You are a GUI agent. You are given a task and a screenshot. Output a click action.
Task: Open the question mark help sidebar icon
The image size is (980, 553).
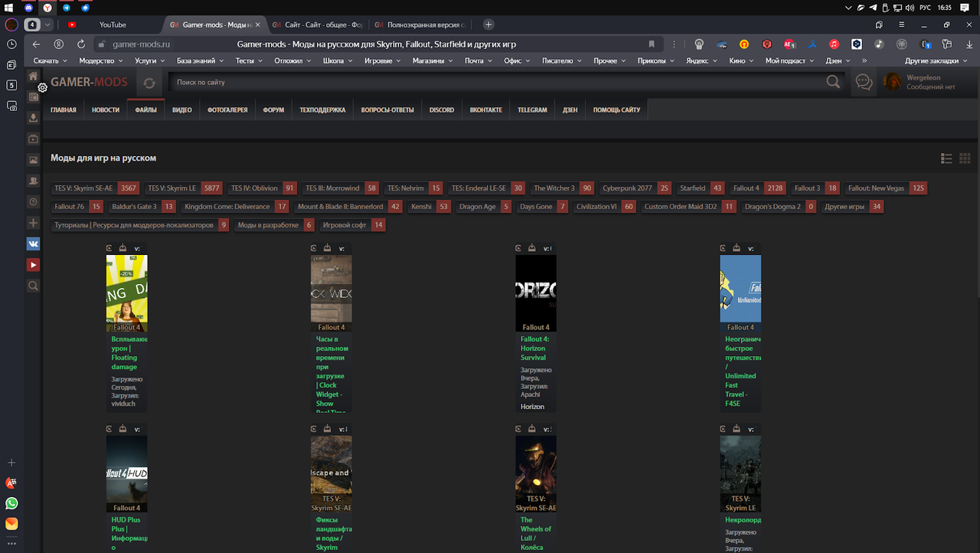pos(33,202)
